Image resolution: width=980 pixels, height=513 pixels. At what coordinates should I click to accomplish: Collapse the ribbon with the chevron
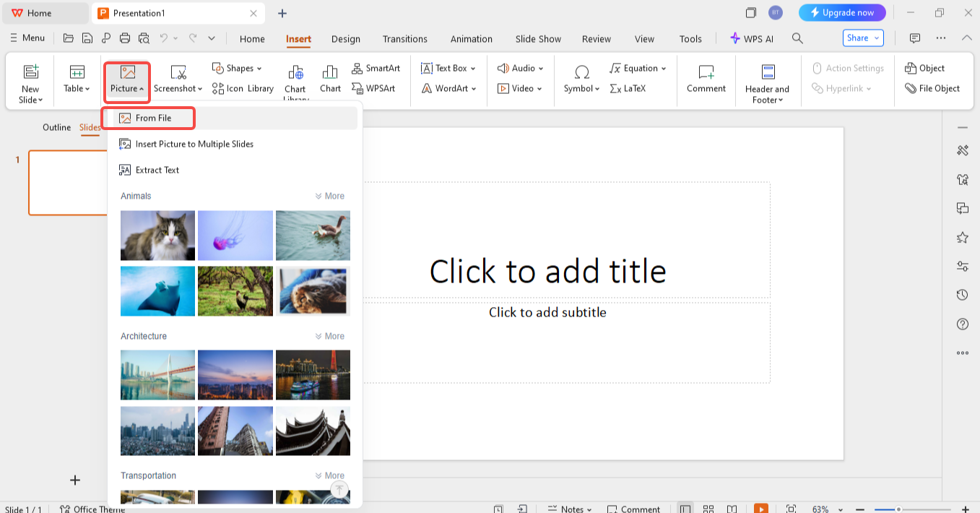[x=966, y=38]
